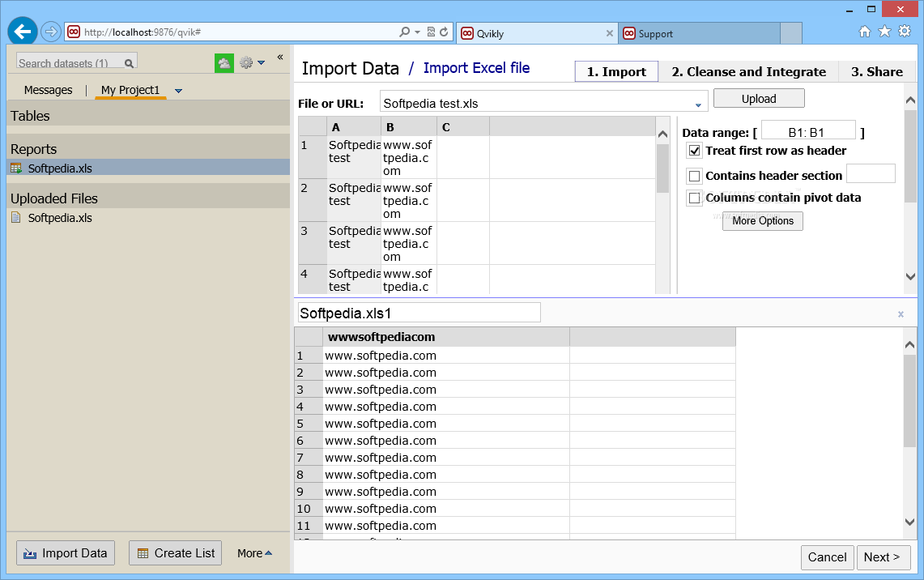Image resolution: width=924 pixels, height=580 pixels.
Task: Switch to the Support browser tab
Action: tap(700, 33)
